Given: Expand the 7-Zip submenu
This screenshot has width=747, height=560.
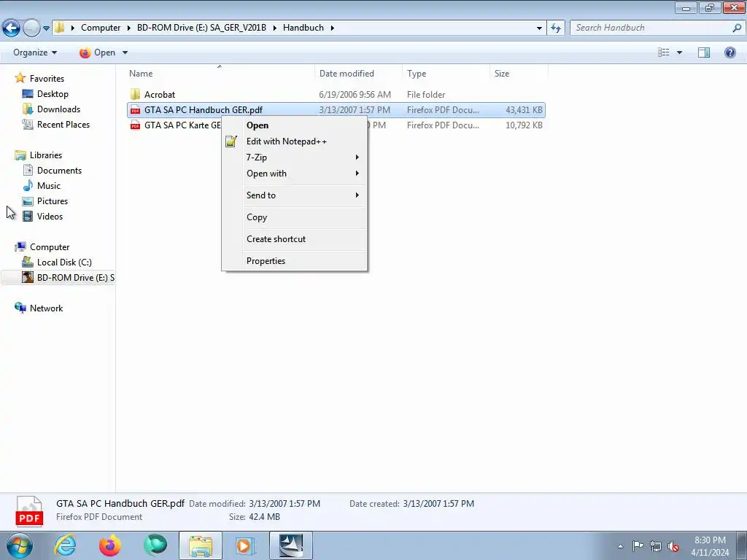Looking at the screenshot, I should [x=295, y=157].
